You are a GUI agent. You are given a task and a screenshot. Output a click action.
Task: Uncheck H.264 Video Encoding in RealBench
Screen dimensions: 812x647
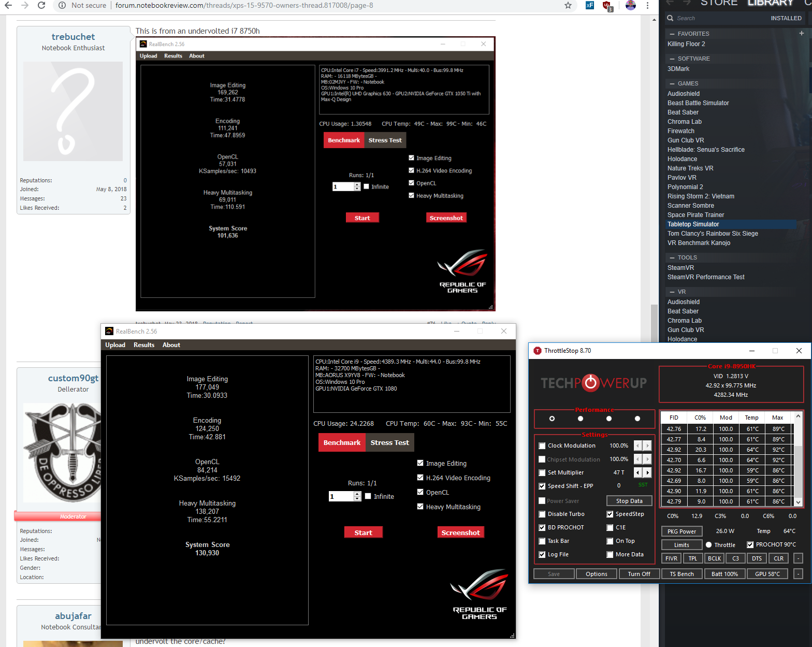pyautogui.click(x=421, y=478)
